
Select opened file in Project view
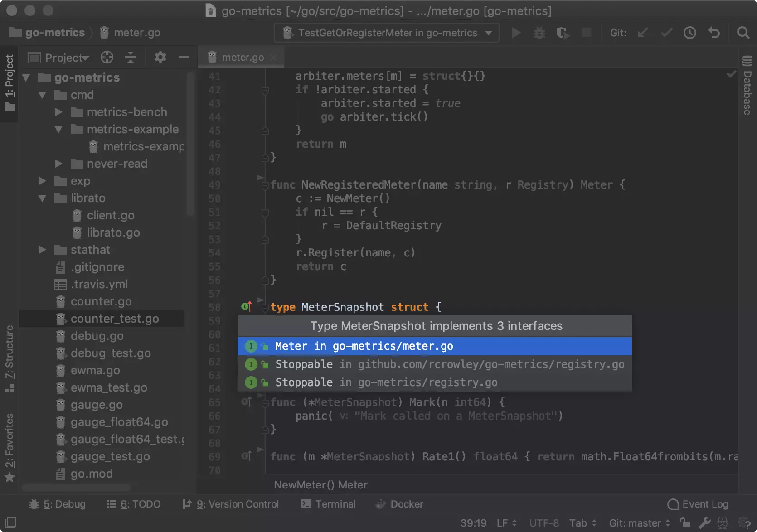[107, 57]
